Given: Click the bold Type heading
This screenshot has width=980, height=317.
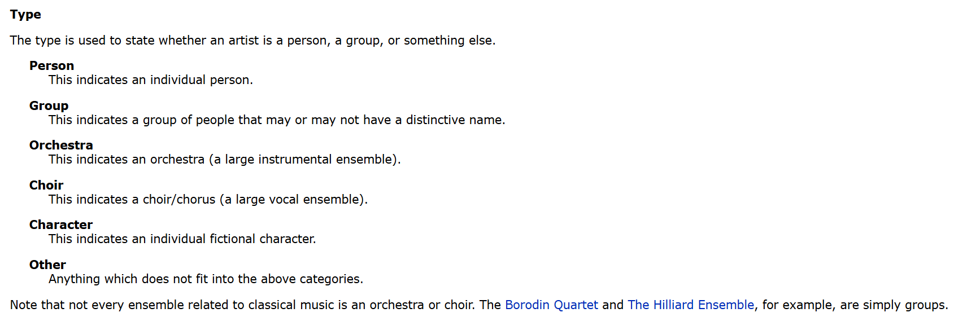Looking at the screenshot, I should pyautogui.click(x=25, y=15).
